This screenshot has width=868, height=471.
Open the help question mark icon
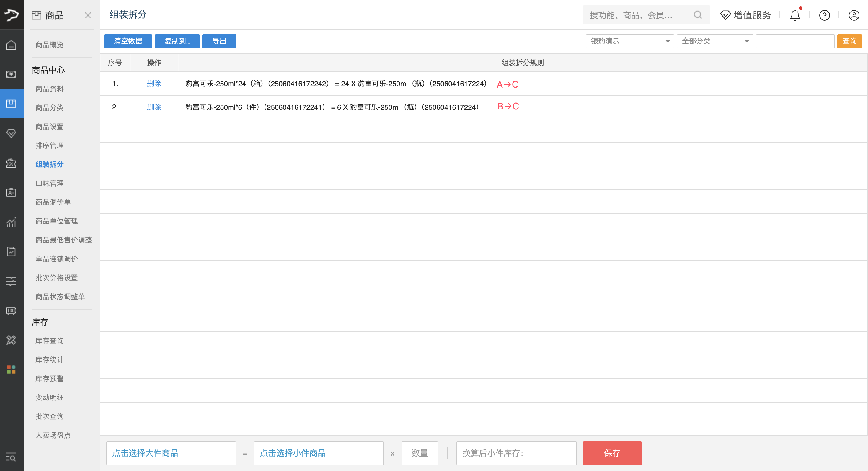(824, 15)
